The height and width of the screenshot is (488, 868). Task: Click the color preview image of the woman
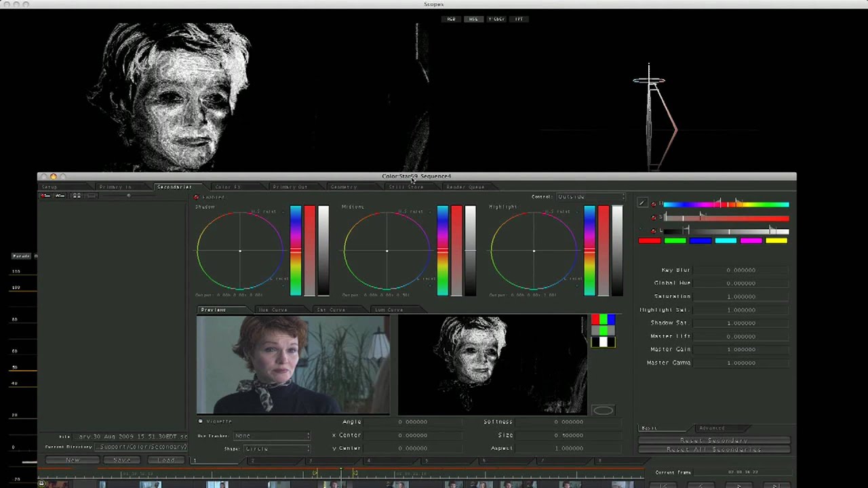coord(293,365)
